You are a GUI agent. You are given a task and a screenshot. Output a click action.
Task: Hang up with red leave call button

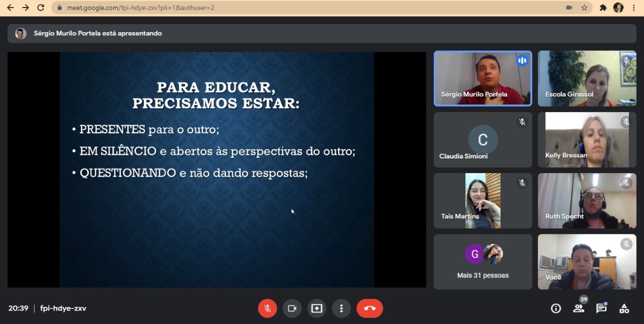(x=370, y=308)
